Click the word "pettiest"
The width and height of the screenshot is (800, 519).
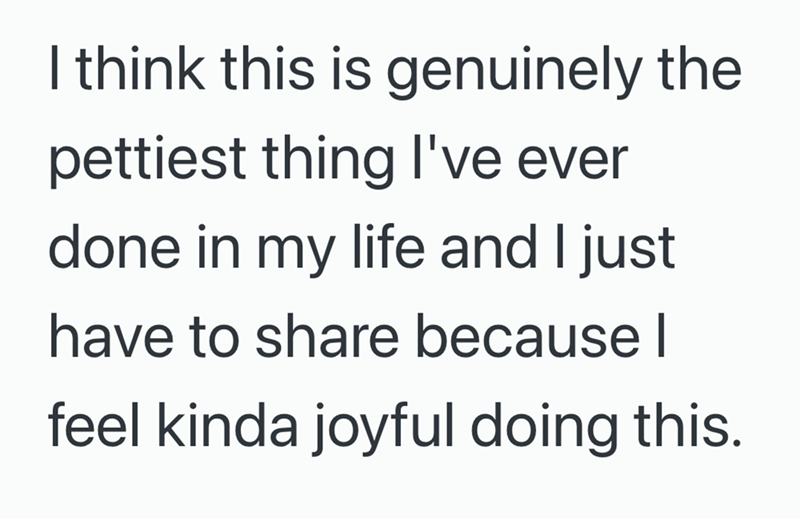click(147, 161)
